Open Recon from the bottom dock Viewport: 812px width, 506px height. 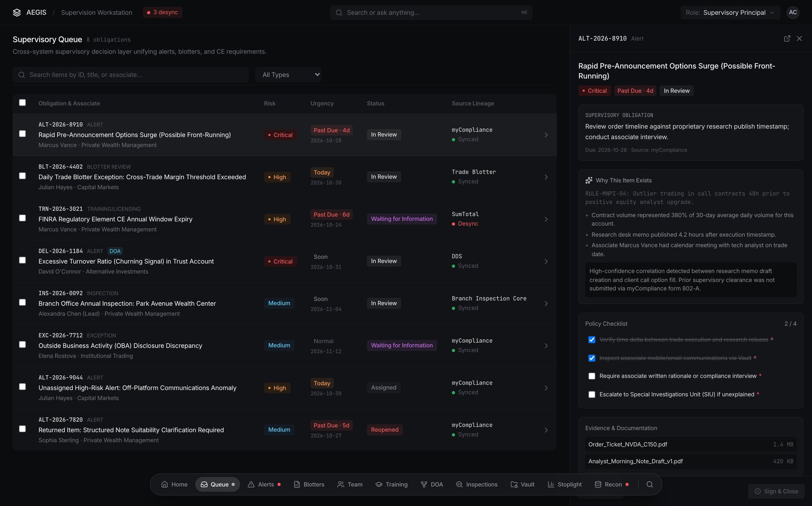[612, 484]
